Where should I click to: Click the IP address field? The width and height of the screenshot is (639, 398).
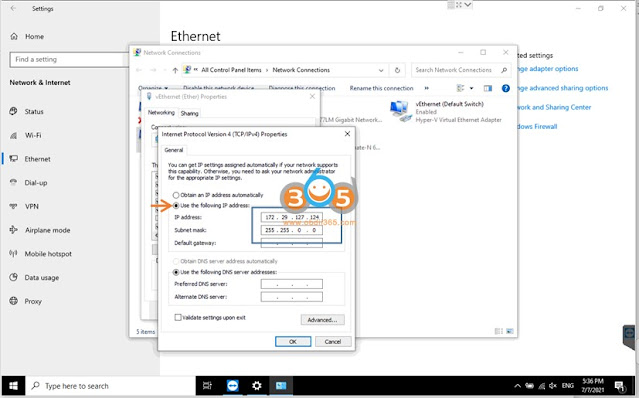click(292, 217)
